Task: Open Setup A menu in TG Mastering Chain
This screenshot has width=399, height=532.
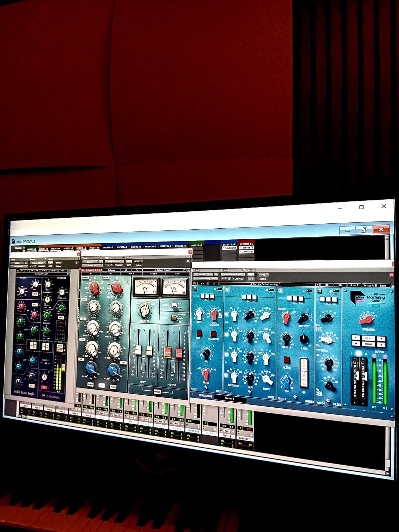Action: click(x=368, y=285)
